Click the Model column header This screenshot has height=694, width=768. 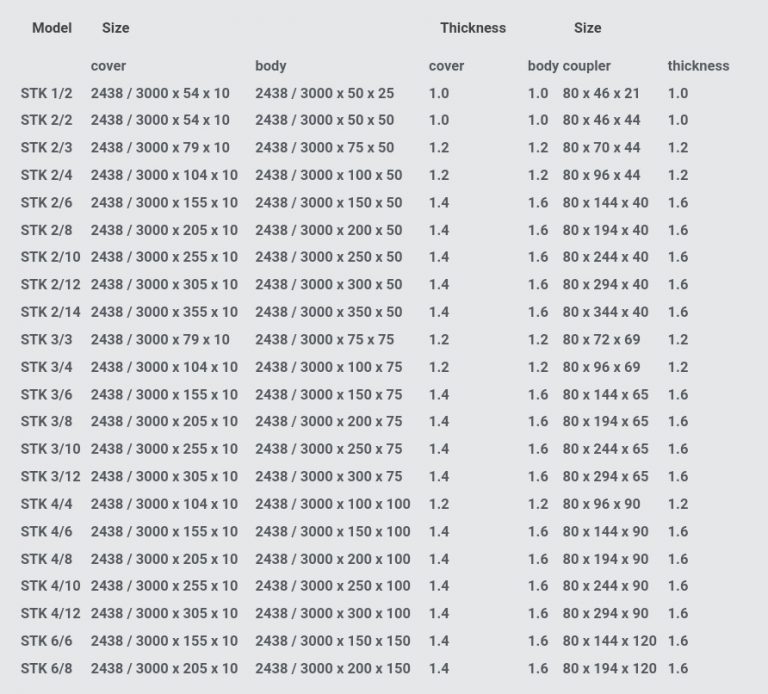click(x=52, y=28)
